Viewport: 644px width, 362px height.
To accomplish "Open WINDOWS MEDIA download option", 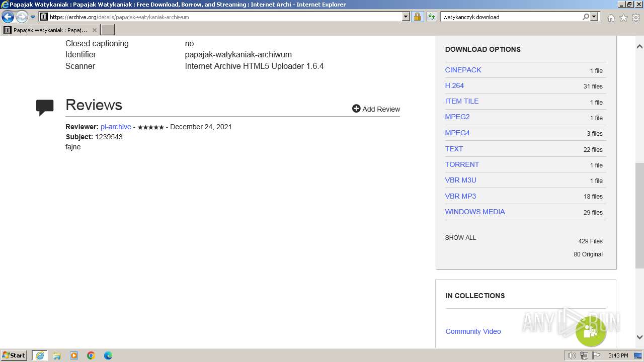I will tap(475, 212).
